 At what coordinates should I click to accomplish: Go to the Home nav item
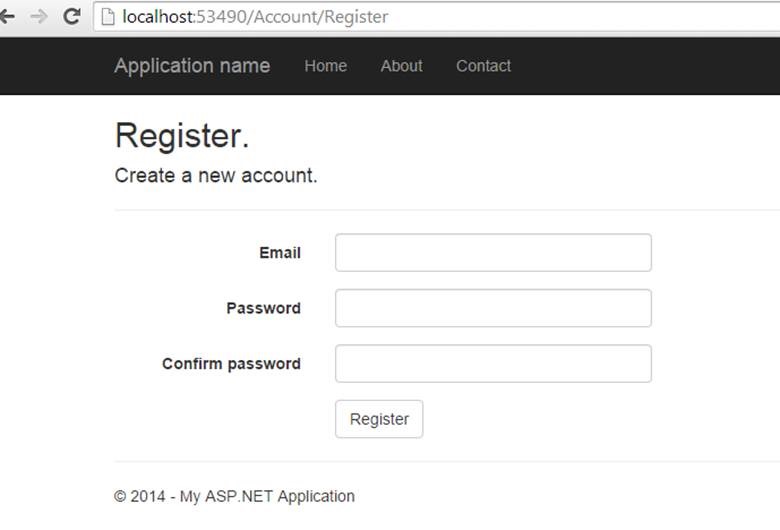(x=325, y=66)
